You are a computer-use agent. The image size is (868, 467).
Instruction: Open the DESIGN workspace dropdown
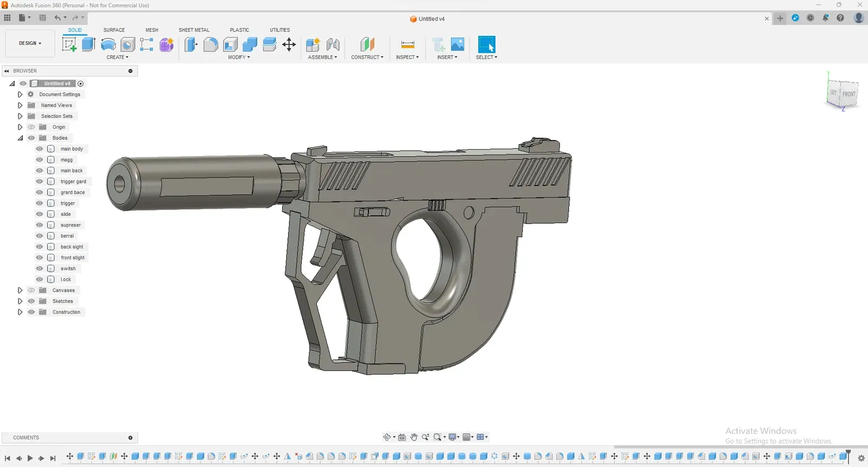[30, 43]
